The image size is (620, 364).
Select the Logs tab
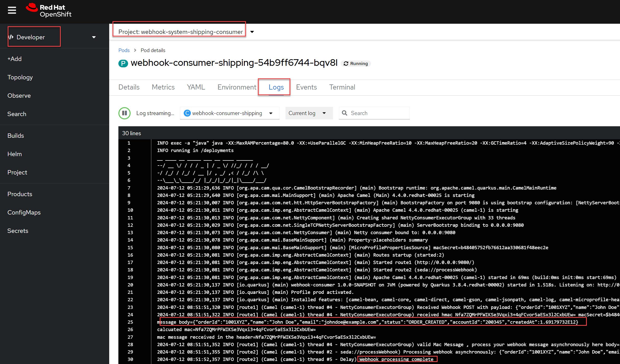tap(276, 87)
